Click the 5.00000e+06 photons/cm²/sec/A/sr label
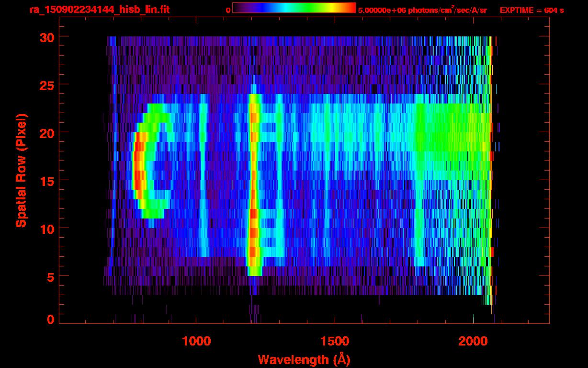 (x=422, y=10)
